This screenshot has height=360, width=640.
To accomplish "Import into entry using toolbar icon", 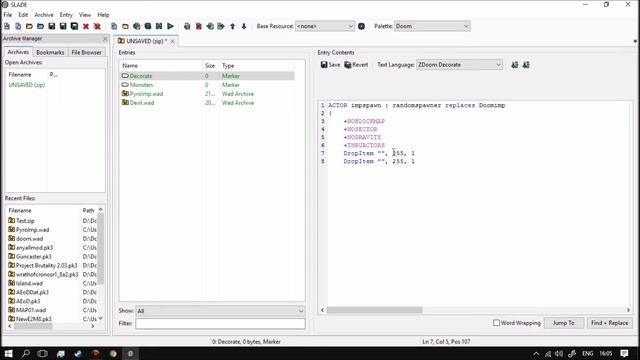I will 210,26.
